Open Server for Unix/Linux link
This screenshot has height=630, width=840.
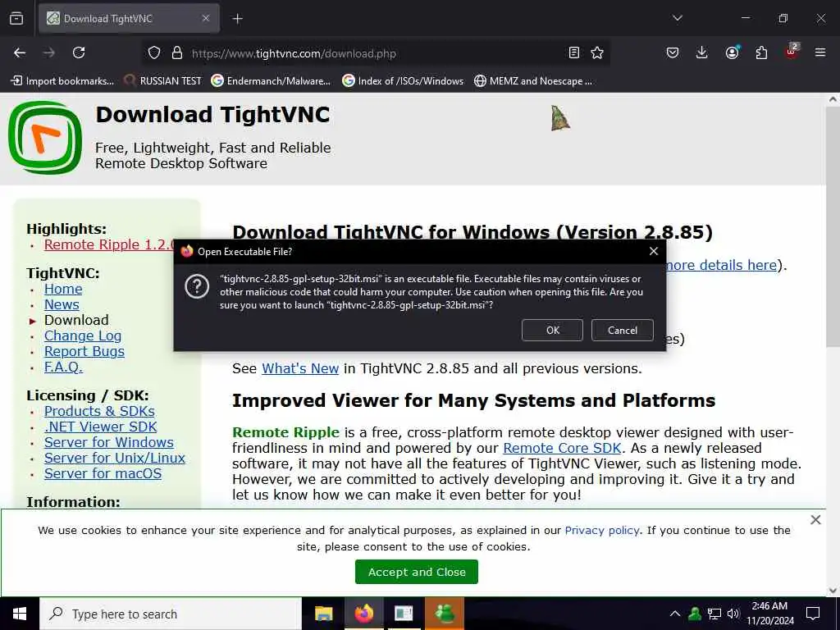coord(115,458)
